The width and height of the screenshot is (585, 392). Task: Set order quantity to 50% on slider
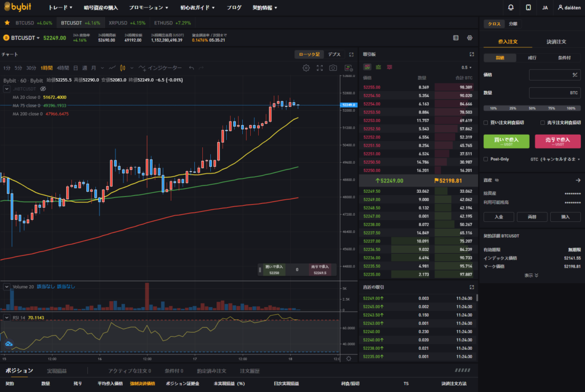click(532, 108)
